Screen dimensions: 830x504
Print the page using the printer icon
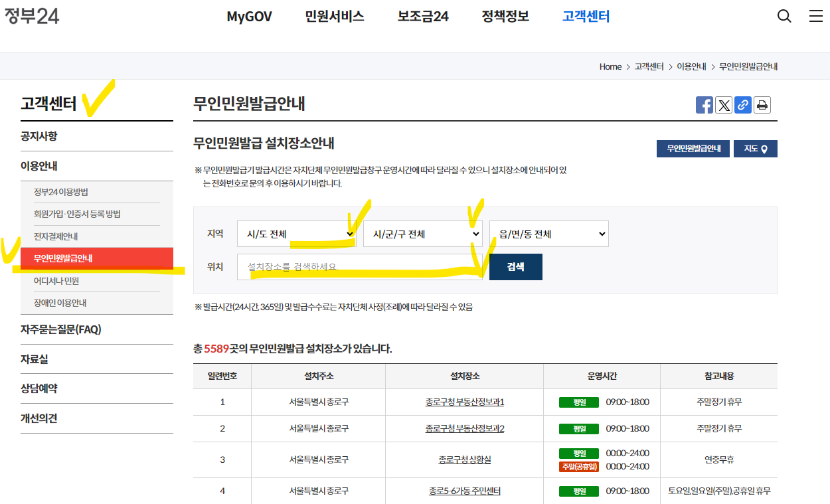point(762,104)
